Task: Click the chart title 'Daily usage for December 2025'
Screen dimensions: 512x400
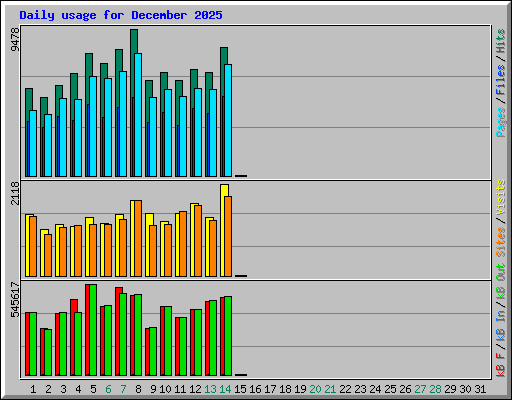Action: (x=121, y=15)
